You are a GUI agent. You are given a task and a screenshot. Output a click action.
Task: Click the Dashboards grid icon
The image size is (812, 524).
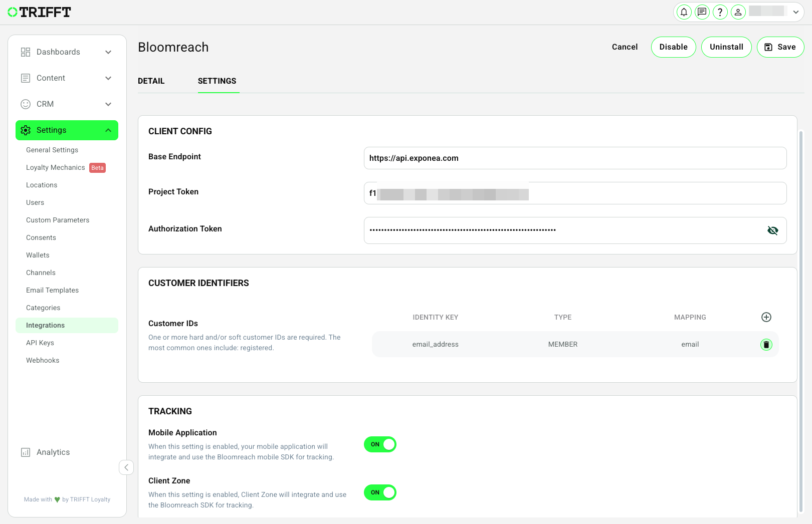click(x=26, y=52)
